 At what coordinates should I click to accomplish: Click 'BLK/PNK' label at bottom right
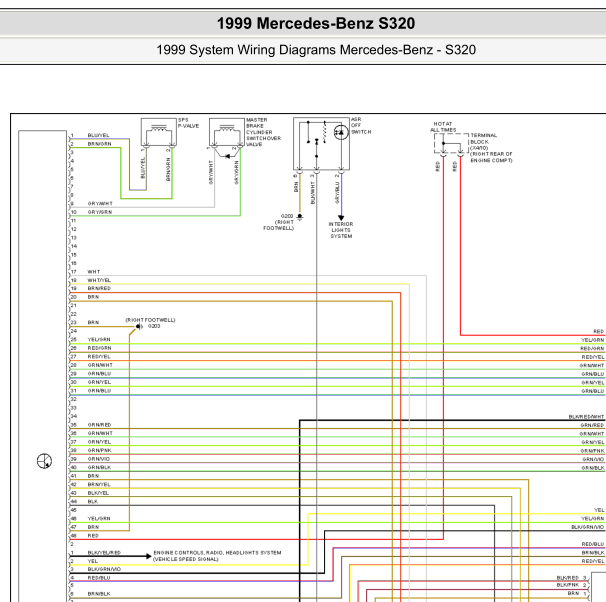(567, 585)
